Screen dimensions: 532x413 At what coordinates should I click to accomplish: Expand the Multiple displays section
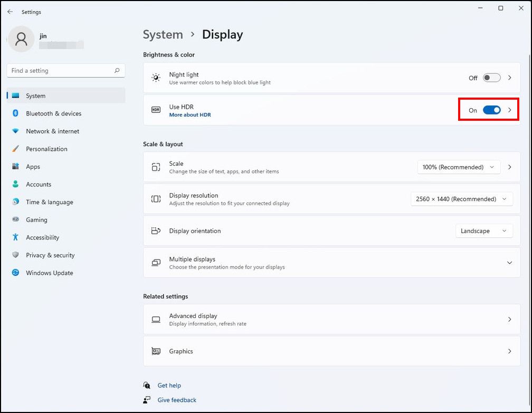(x=509, y=263)
